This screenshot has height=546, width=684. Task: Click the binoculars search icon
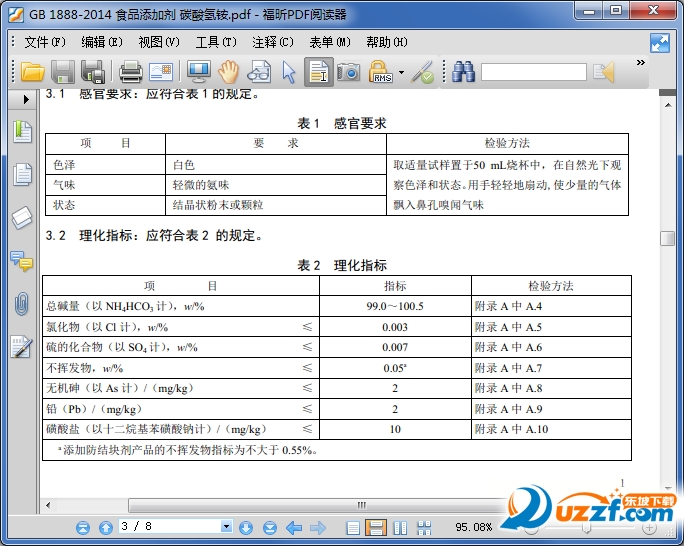463,72
